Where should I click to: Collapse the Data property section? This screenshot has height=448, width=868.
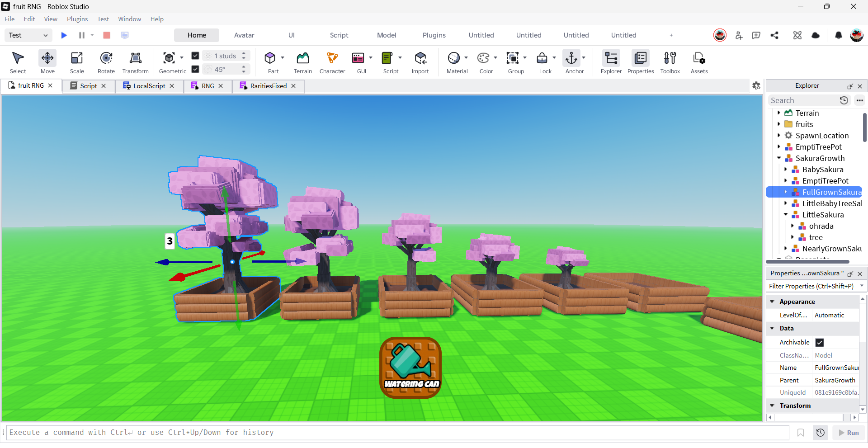point(773,328)
